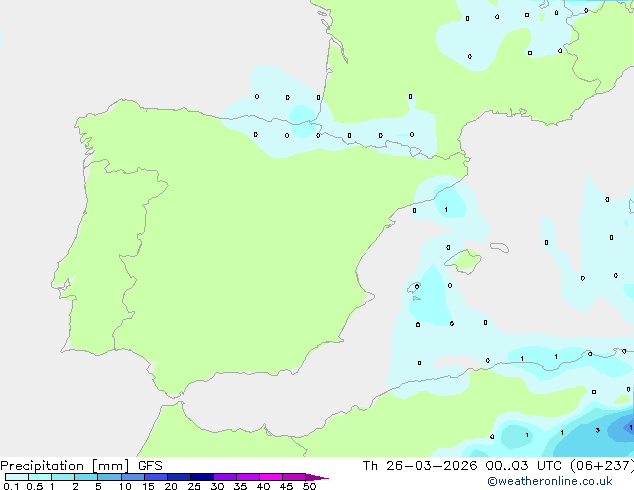Click the 25–30 mm legend color swatch
Viewport: 634px width, 490px height.
click(x=202, y=477)
